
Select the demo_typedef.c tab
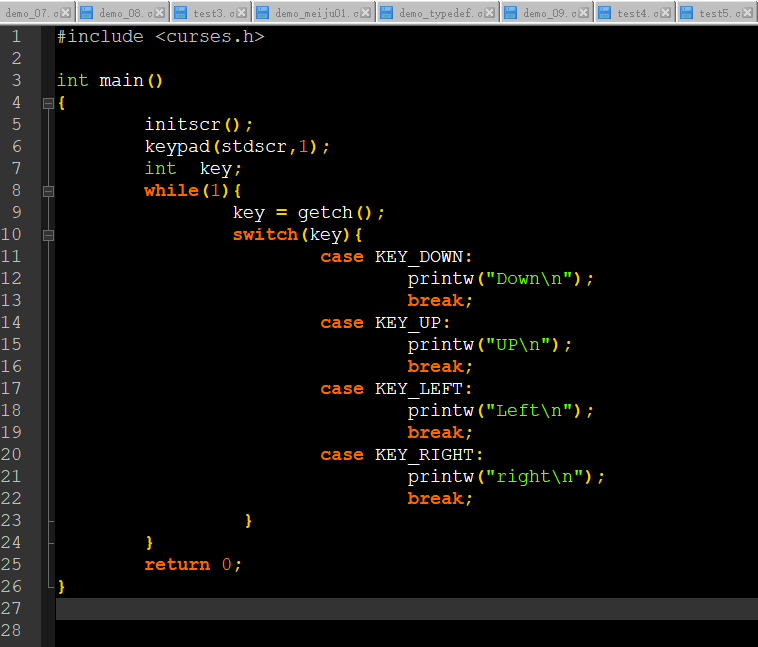[440, 13]
